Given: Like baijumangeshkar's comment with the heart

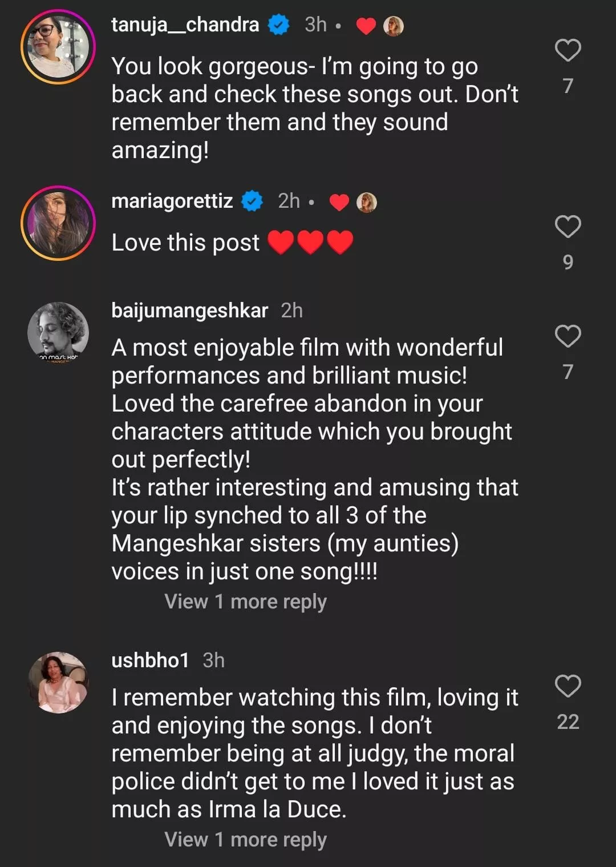Looking at the screenshot, I should point(568,336).
